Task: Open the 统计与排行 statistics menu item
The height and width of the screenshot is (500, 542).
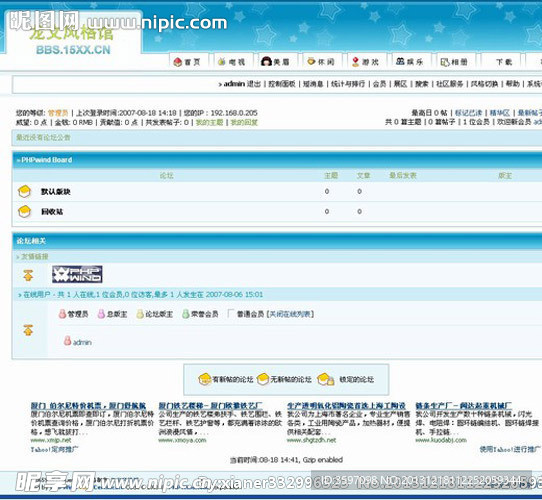Action: click(348, 84)
